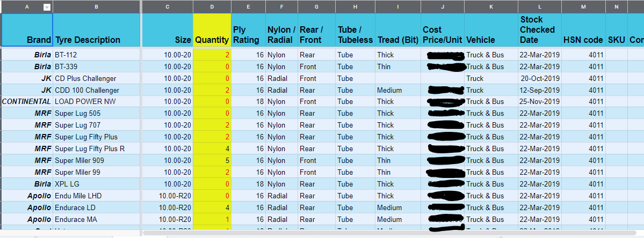Screen dimensions: 644x238
Task: Select column G by its letter header
Action: [317, 6]
